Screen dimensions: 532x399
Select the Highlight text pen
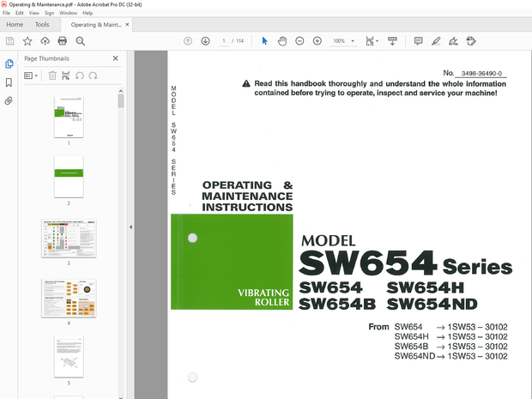[436, 41]
